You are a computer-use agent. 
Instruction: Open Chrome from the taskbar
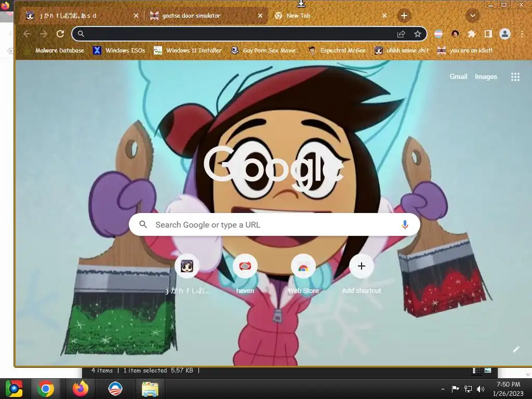coord(46,389)
